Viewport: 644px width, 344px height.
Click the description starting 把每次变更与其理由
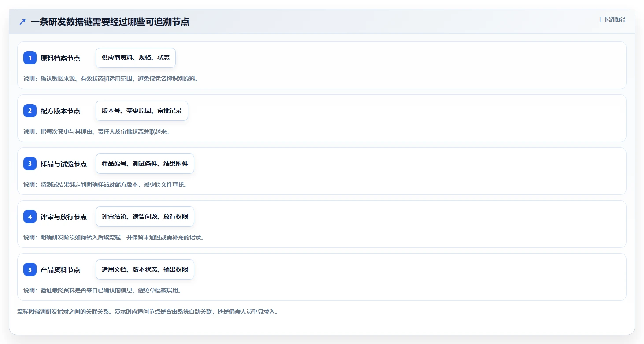(96, 131)
